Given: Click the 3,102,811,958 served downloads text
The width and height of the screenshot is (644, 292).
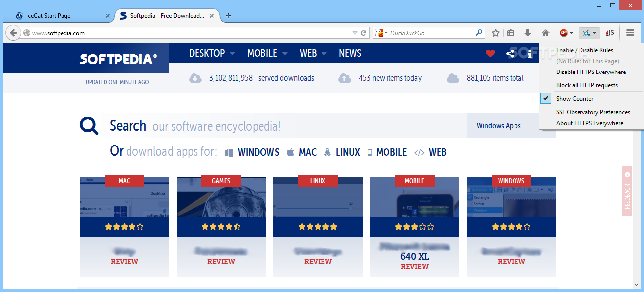Looking at the screenshot, I should click(261, 78).
